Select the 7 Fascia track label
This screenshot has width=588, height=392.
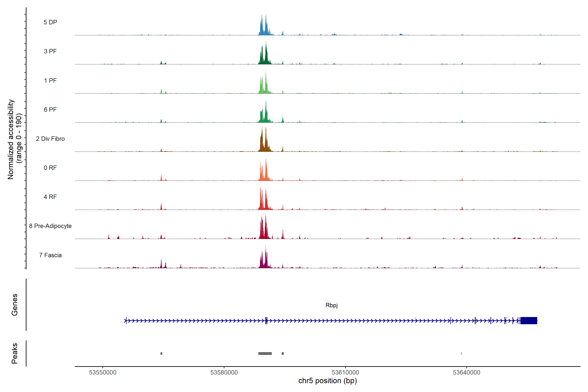[x=50, y=255]
